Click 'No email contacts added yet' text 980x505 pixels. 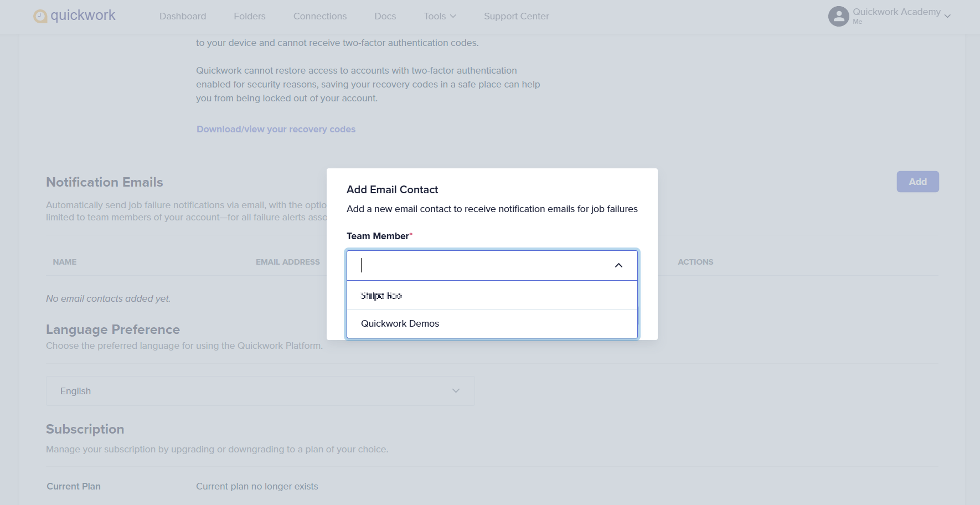click(x=109, y=298)
